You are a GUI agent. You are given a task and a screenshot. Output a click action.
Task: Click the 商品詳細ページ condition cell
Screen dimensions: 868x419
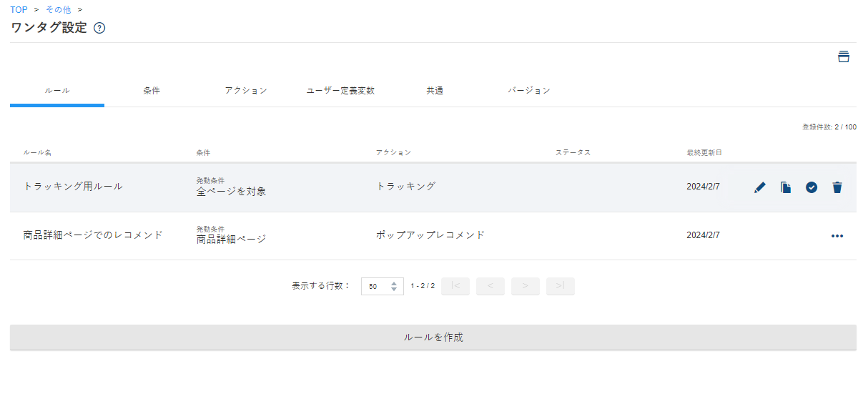pos(232,240)
